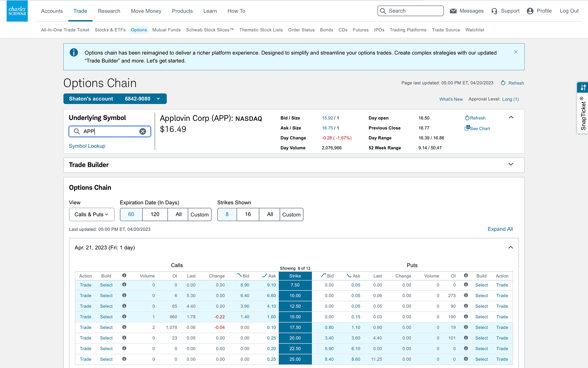588x368 pixels.
Task: Click the Strike column header
Action: (295, 276)
